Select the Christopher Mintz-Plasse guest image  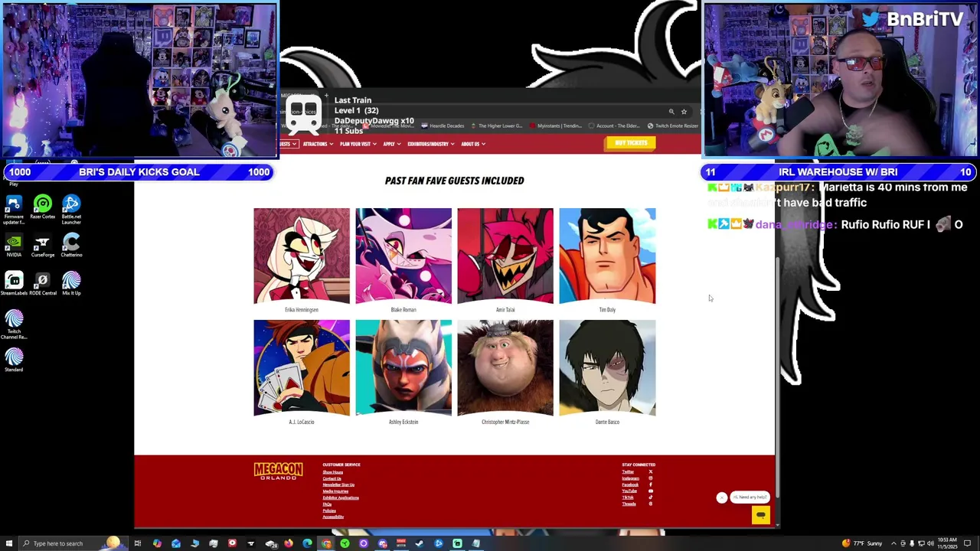pos(505,368)
